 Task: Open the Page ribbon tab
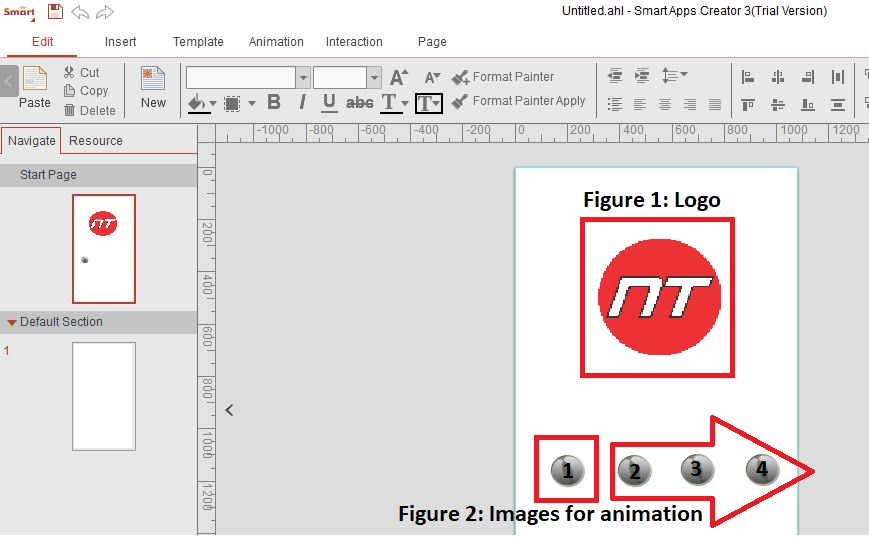coord(432,42)
